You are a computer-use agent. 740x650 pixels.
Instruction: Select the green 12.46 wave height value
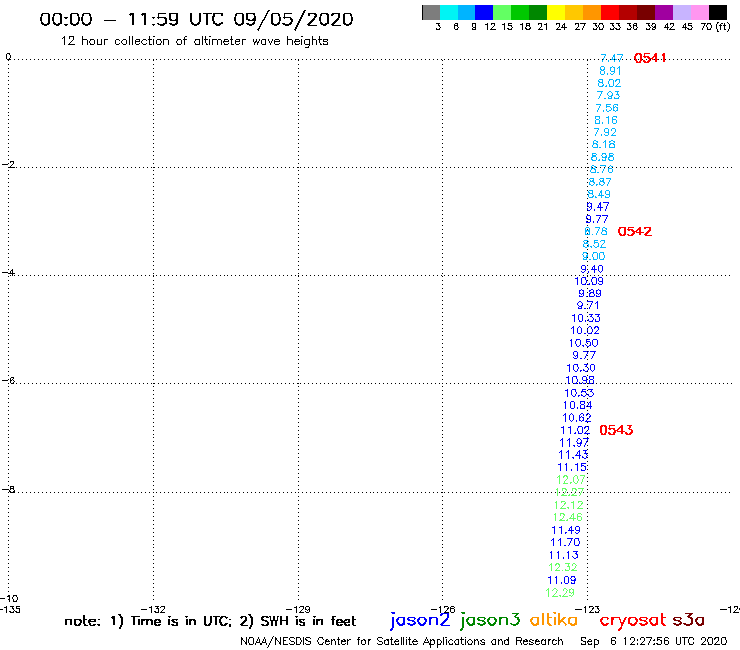pyautogui.click(x=567, y=517)
